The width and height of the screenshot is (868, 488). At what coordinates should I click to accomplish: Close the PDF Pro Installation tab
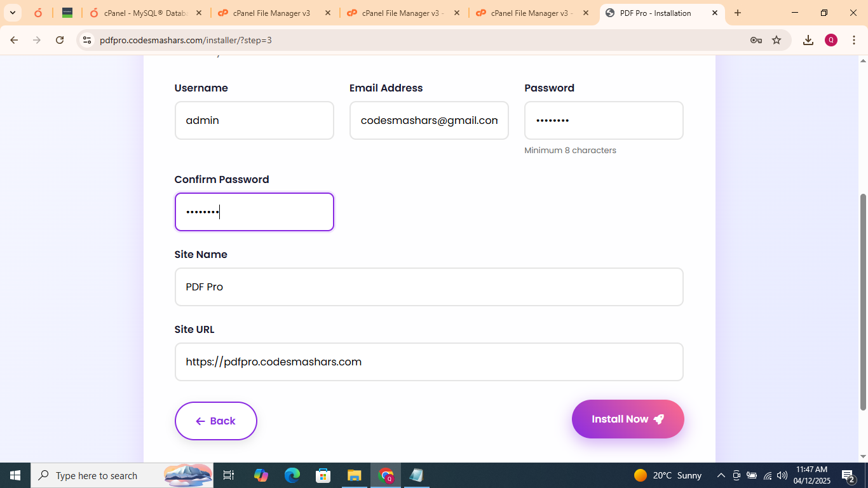(x=714, y=13)
